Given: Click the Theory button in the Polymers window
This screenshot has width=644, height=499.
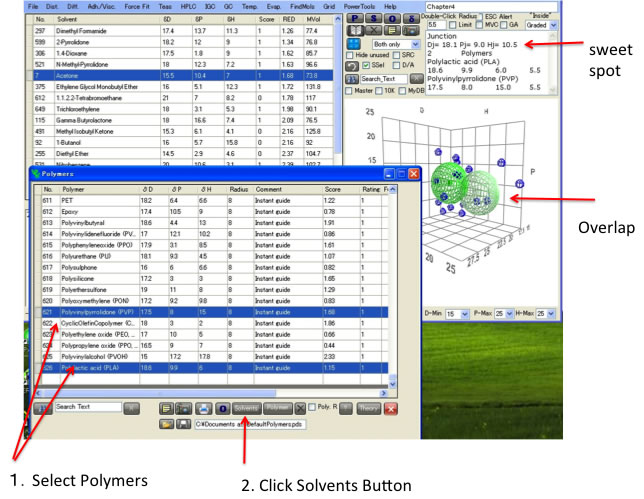Looking at the screenshot, I should click(x=368, y=408).
